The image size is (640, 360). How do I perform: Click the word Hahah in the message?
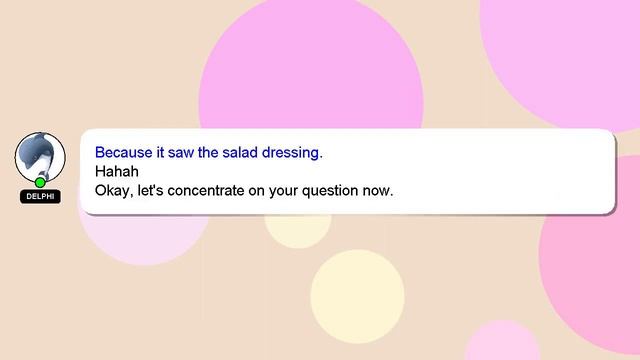point(117,171)
